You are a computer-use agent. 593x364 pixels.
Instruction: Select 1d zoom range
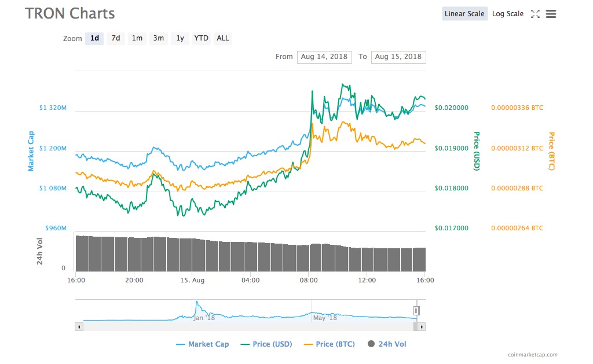coord(94,38)
